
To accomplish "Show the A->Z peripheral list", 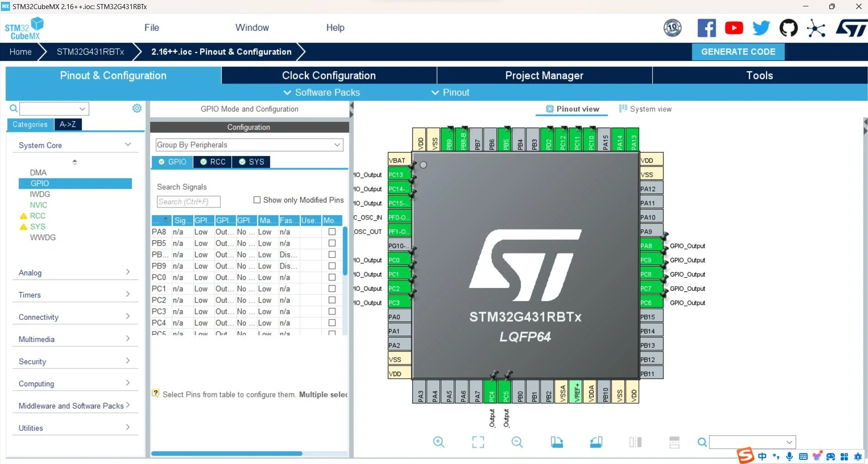I will coord(68,124).
